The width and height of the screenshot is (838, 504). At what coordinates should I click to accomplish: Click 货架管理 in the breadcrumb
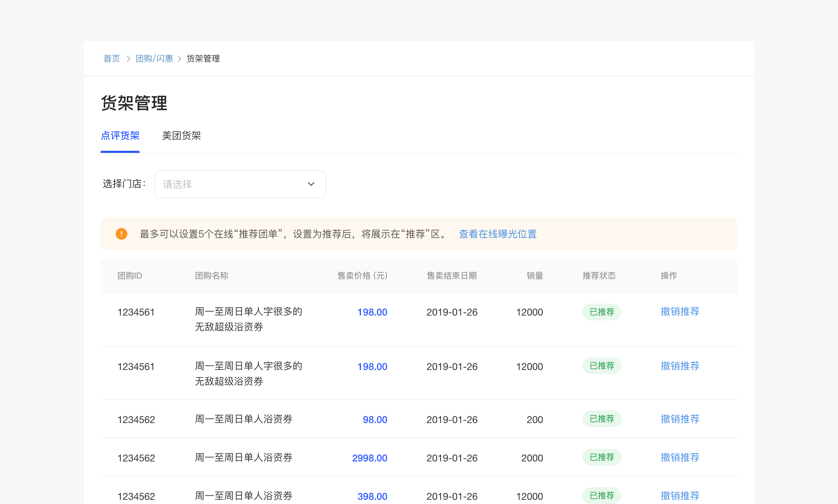click(203, 59)
